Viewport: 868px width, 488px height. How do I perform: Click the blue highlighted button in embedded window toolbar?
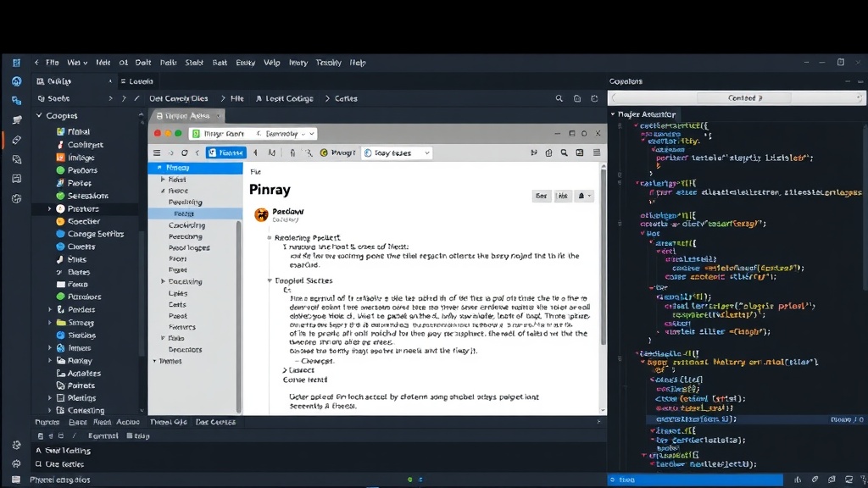coord(225,152)
